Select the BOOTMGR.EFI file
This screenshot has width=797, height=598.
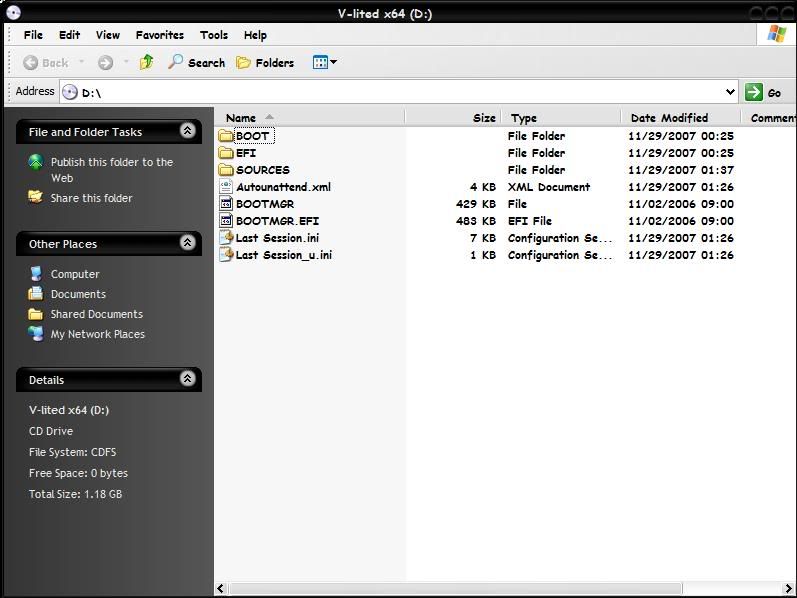pos(276,221)
